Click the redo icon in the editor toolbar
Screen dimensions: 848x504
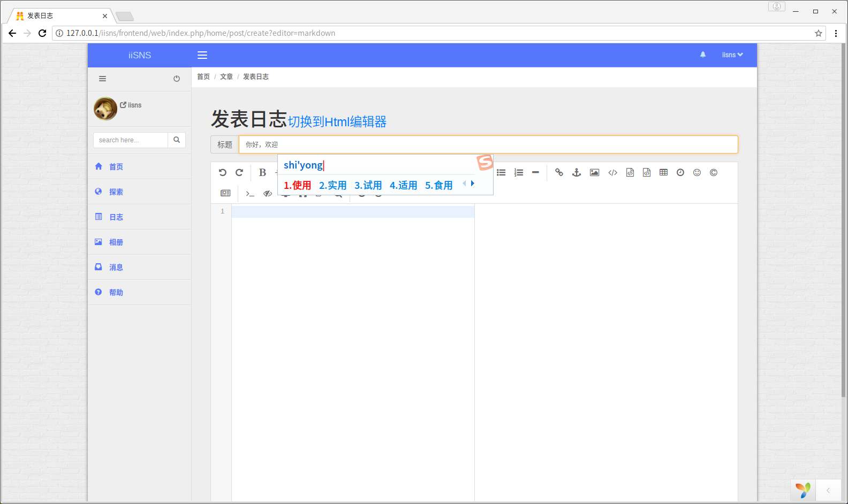click(x=239, y=172)
